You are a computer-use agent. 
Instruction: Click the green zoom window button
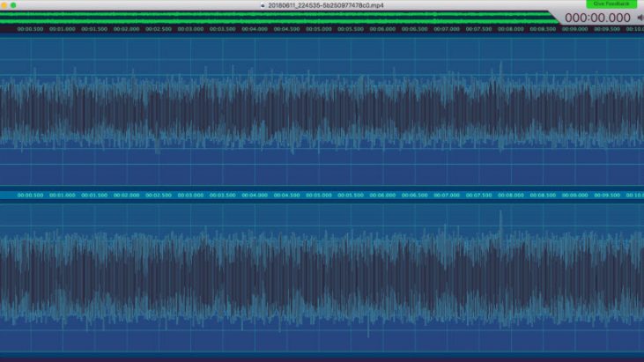point(13,5)
